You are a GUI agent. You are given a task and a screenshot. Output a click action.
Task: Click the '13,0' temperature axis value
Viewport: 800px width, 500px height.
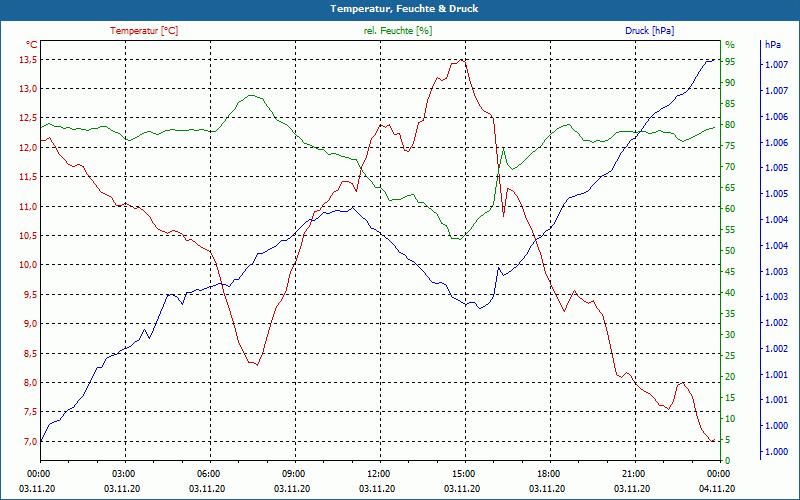point(28,89)
